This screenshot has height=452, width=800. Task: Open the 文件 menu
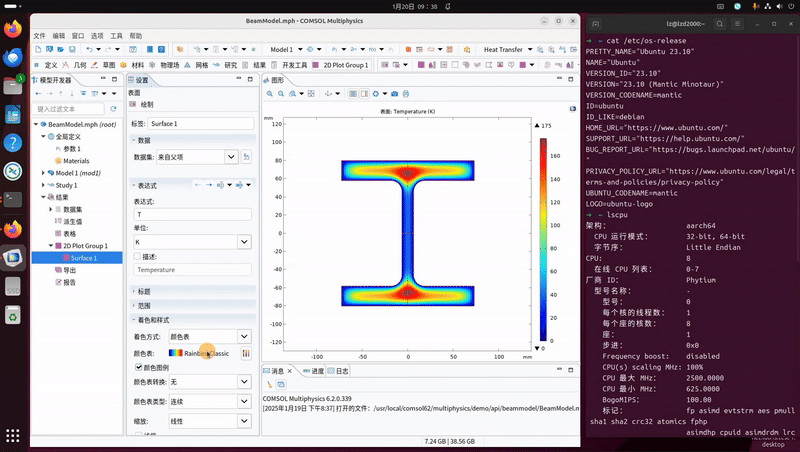[40, 34]
